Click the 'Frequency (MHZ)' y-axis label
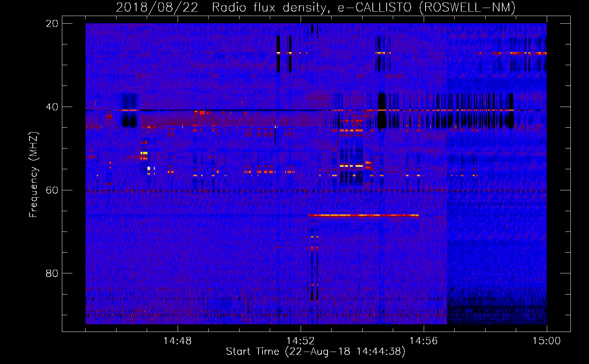 pos(33,175)
